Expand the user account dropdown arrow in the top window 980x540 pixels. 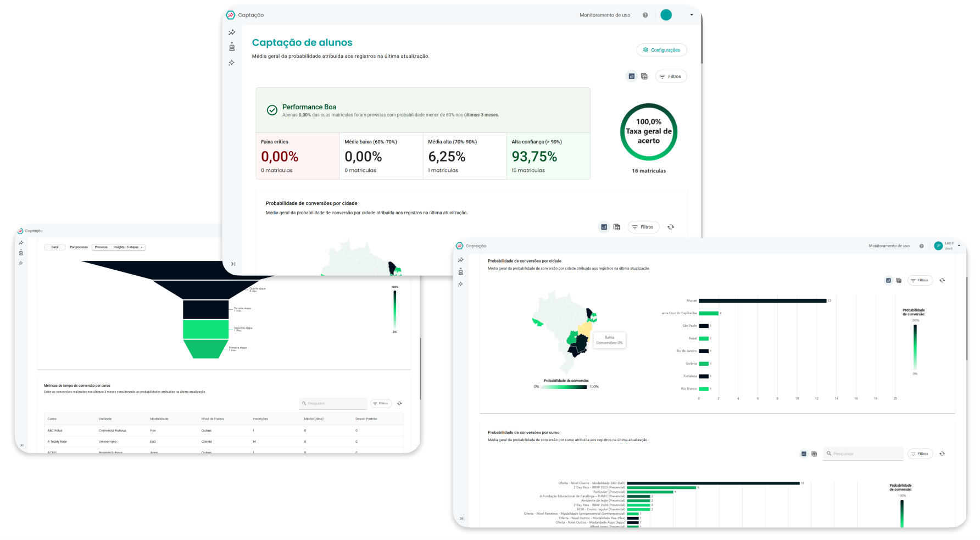(x=692, y=15)
